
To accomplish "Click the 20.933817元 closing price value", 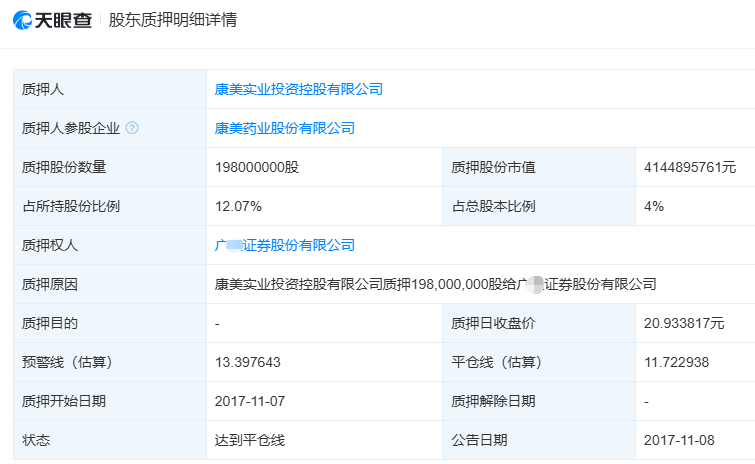I will coord(684,323).
